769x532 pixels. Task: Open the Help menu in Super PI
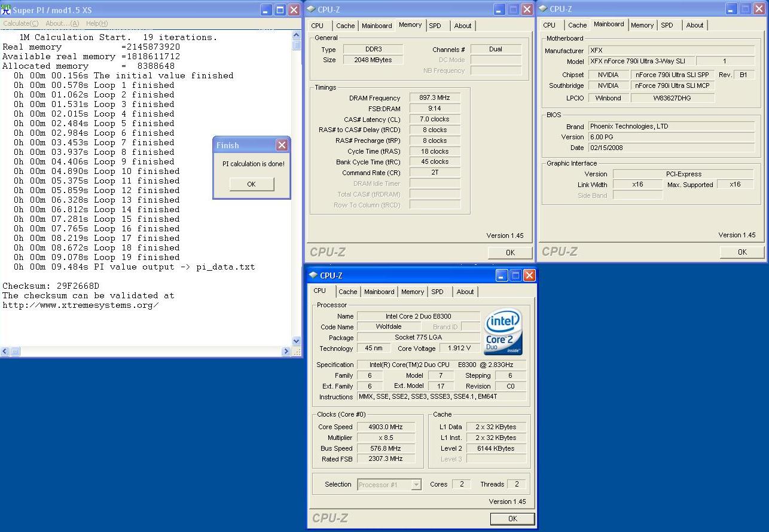(97, 23)
